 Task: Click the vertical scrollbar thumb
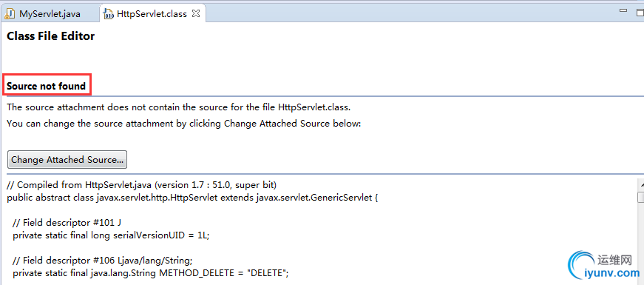(x=640, y=197)
